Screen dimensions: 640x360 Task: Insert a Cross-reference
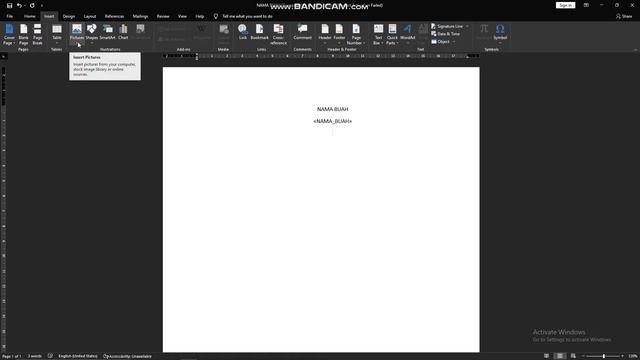point(278,34)
